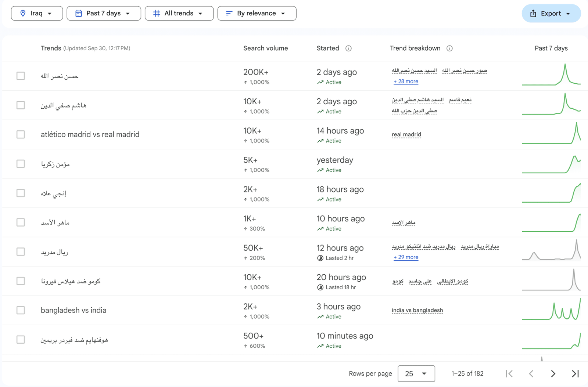588x387 pixels.
Task: Click the previous page arrow
Action: (531, 374)
